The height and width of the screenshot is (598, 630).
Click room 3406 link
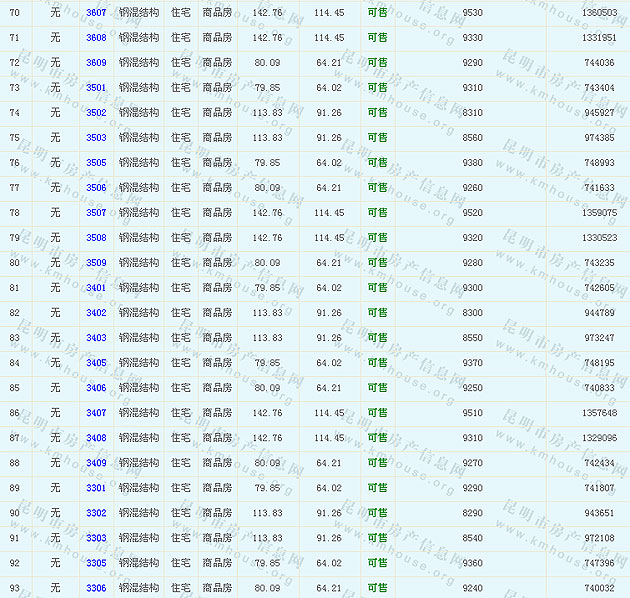(96, 388)
